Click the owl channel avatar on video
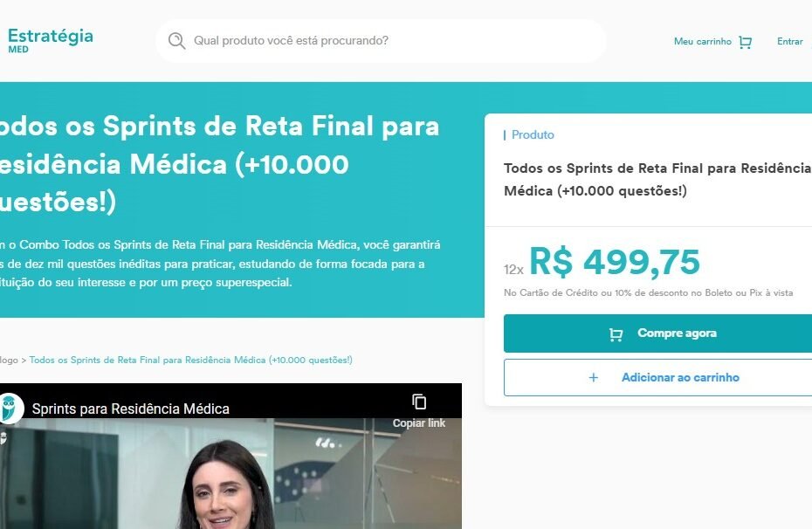Image resolution: width=812 pixels, height=529 pixels. click(x=10, y=408)
